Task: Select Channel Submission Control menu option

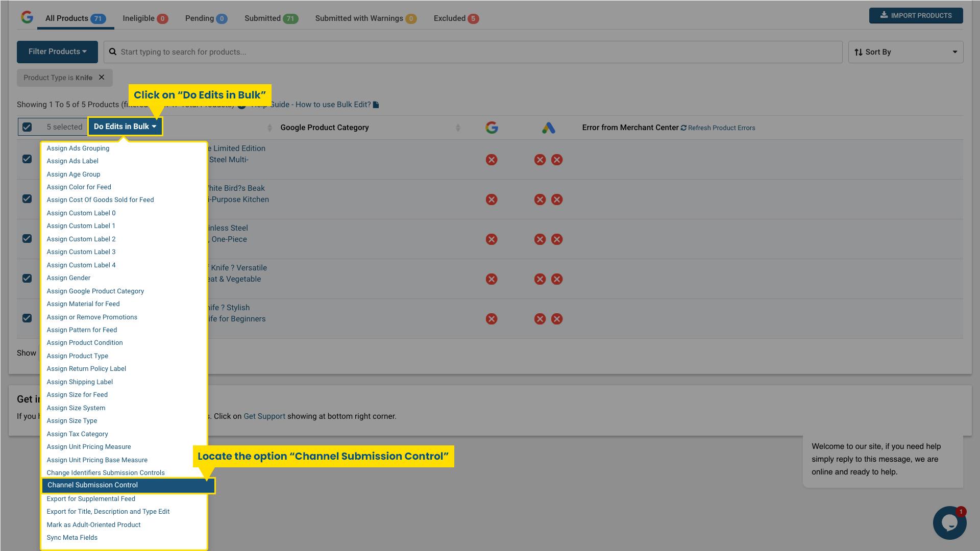Action: click(92, 485)
